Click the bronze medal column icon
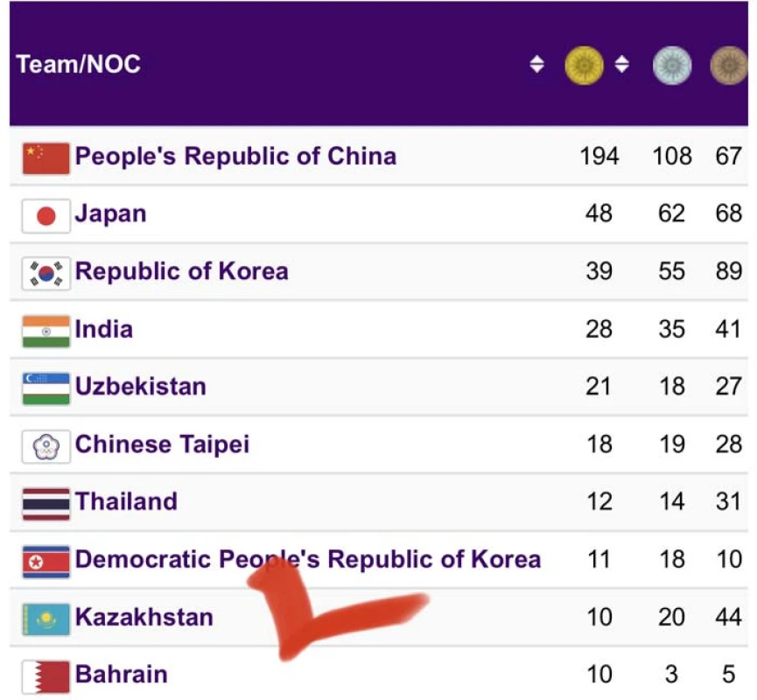This screenshot has height=700, width=757. tap(728, 66)
